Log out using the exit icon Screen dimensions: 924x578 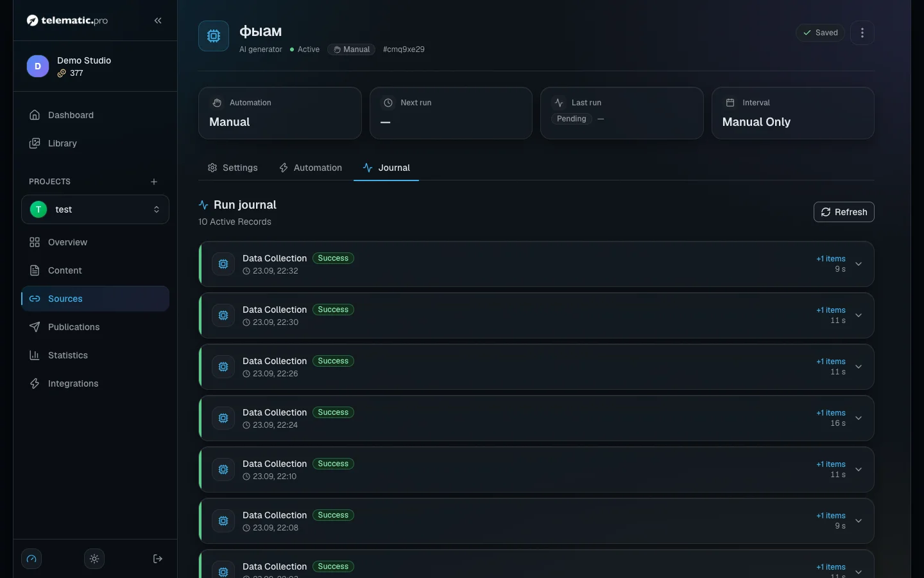pos(158,559)
